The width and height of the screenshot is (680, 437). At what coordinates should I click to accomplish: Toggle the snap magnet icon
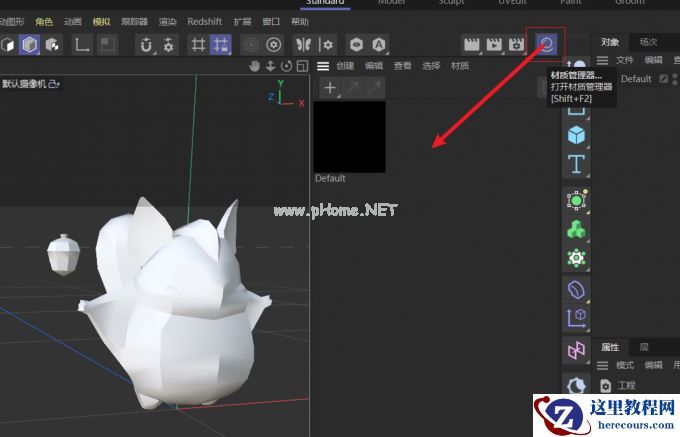[x=146, y=45]
